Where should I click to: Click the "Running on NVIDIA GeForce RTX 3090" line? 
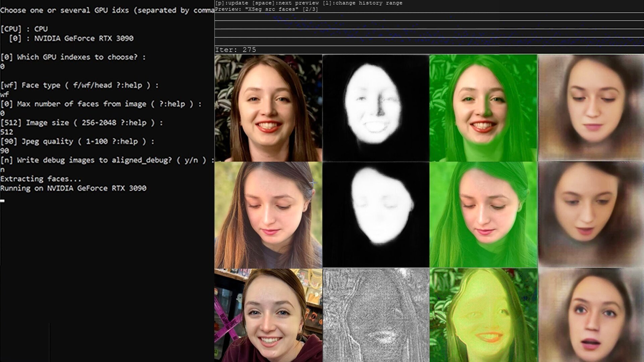tap(73, 188)
